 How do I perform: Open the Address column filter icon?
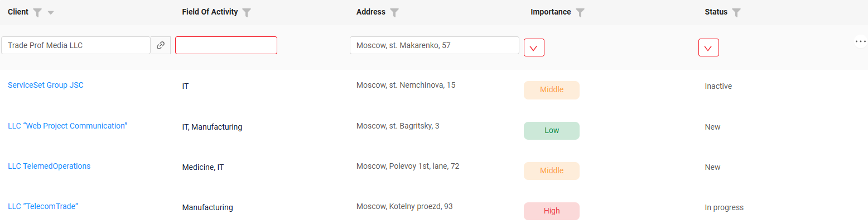394,12
